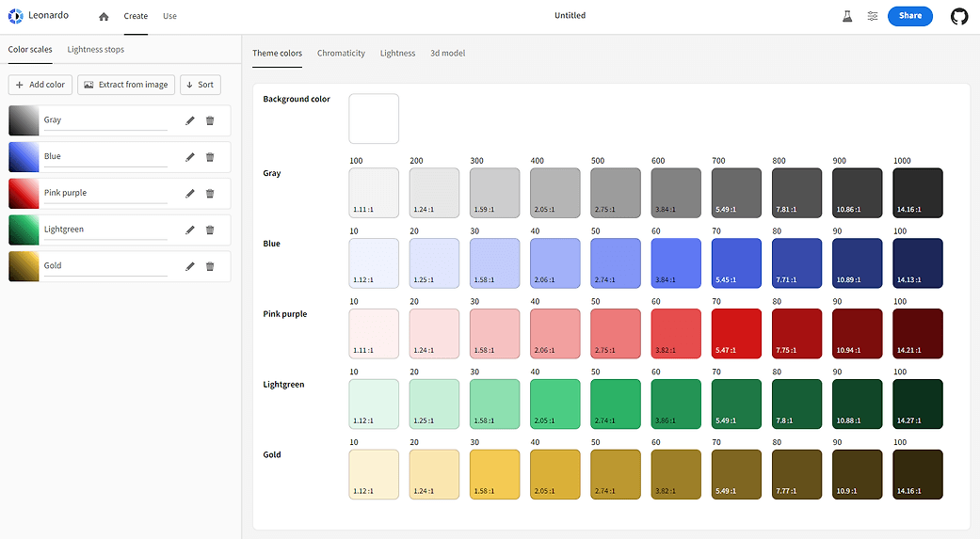This screenshot has height=539, width=980.
Task: Select the Blue 30 swatch
Action: [495, 263]
